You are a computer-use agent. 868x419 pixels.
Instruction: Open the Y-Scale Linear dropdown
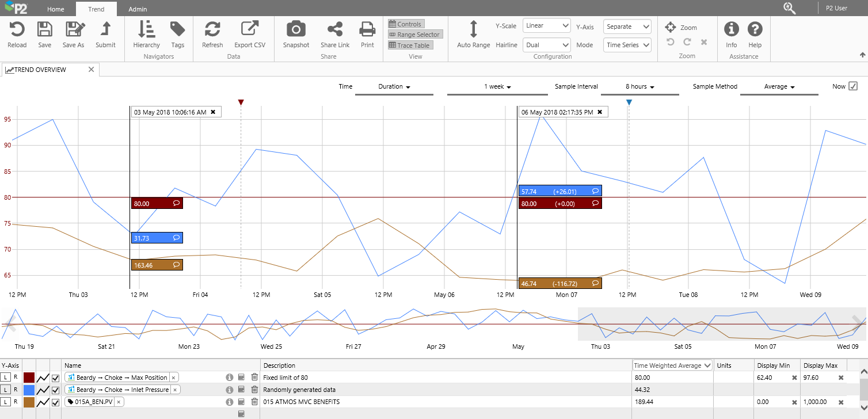546,26
